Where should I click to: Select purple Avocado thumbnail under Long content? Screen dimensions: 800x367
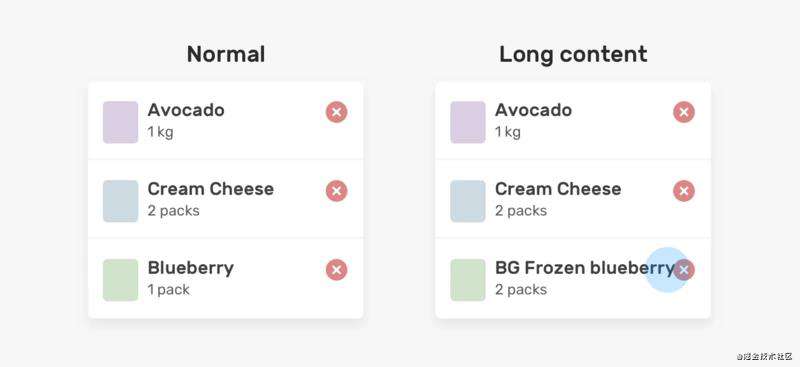(468, 122)
